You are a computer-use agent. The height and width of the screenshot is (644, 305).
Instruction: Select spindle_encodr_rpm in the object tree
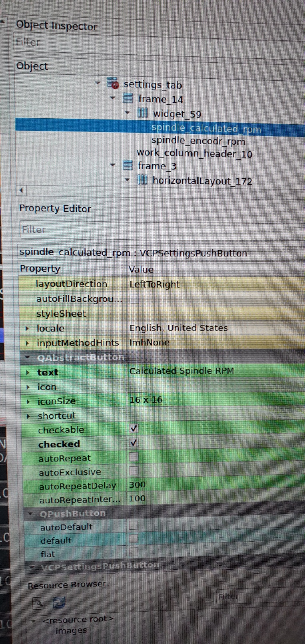(x=198, y=141)
